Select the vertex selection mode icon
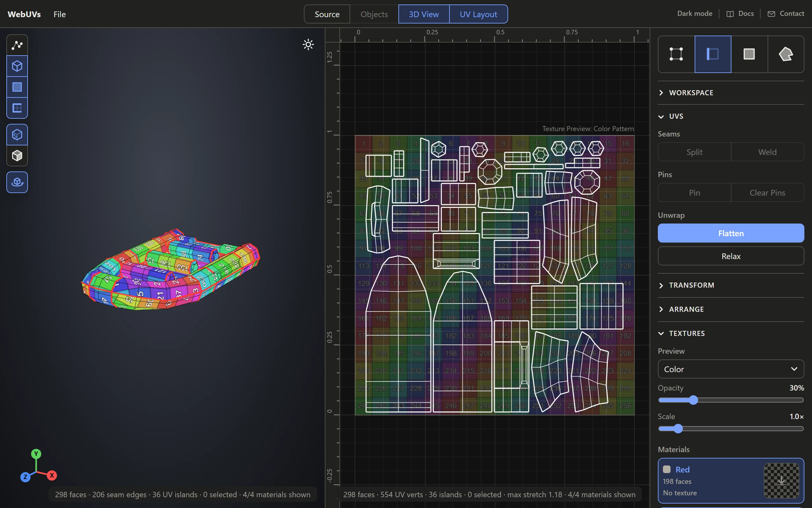 coord(676,54)
